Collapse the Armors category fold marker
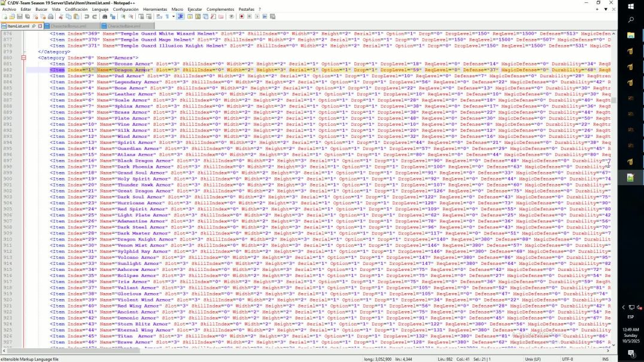 (23, 58)
